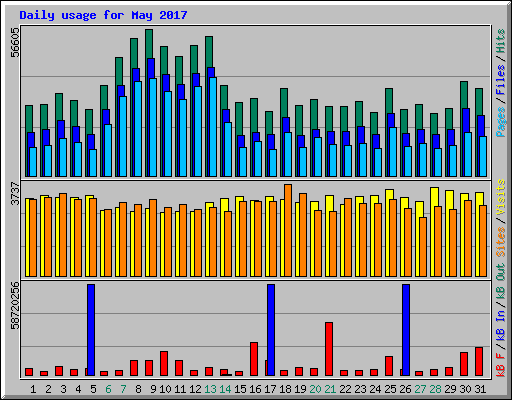Image resolution: width=512 pixels, height=400 pixels.
Task: Select day label 18 on the axis
Action: tap(285, 389)
